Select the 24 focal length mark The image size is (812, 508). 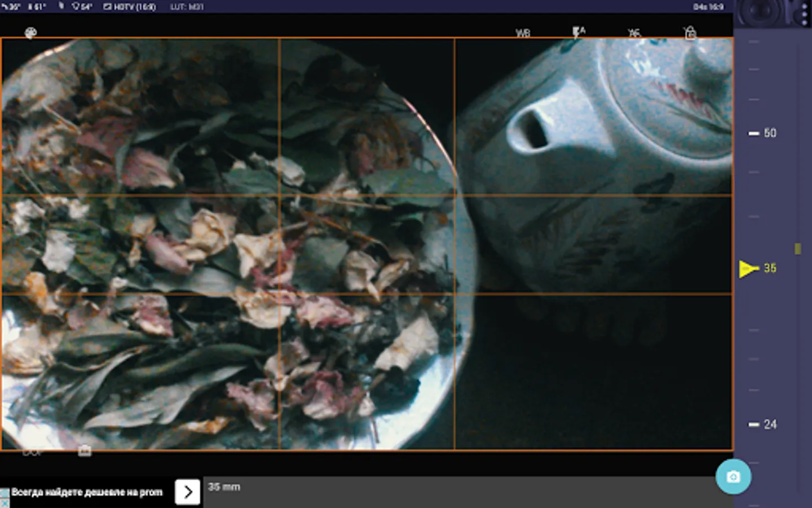[x=763, y=424]
